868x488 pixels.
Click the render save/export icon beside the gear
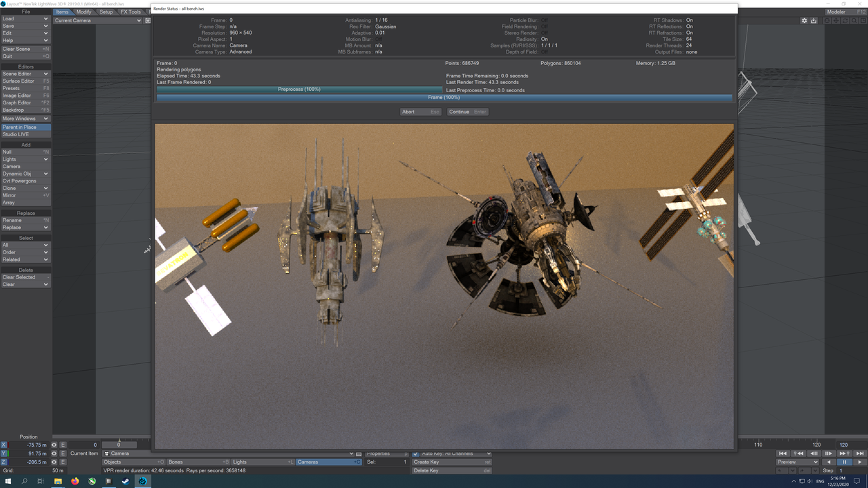813,20
